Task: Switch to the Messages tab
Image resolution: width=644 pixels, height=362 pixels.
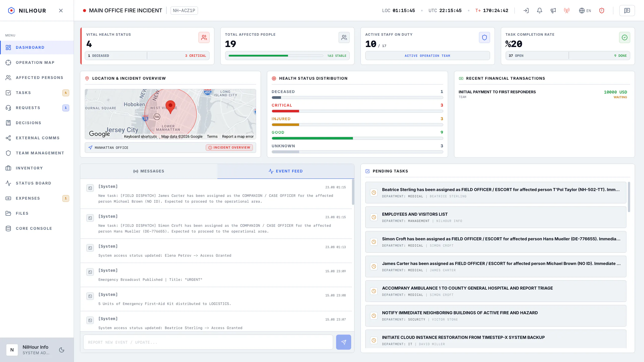Action: click(149, 171)
